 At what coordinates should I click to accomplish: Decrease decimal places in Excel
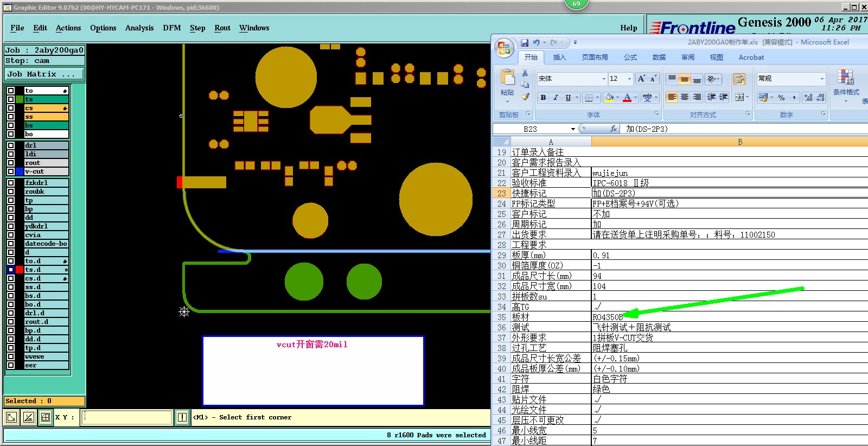[820, 98]
